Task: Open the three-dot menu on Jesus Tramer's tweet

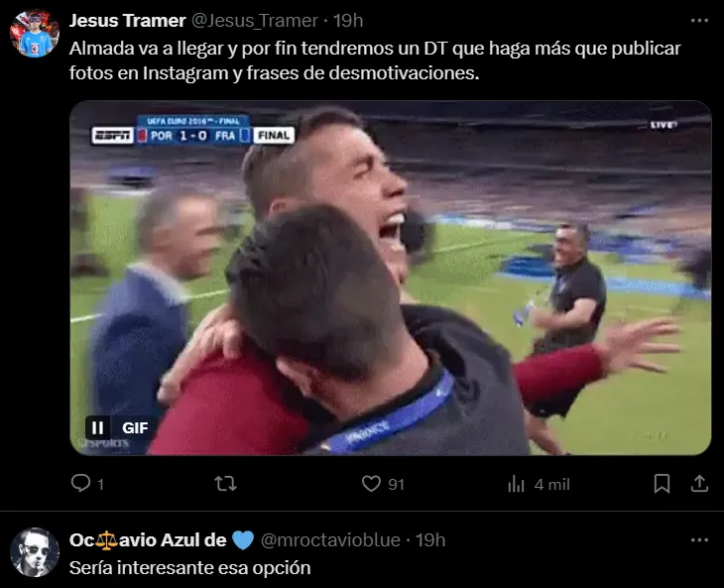Action: pyautogui.click(x=699, y=20)
